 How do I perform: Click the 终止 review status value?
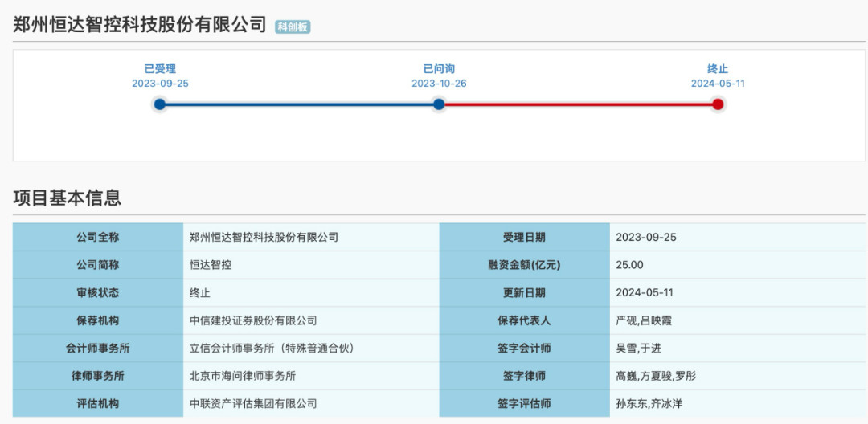[200, 293]
